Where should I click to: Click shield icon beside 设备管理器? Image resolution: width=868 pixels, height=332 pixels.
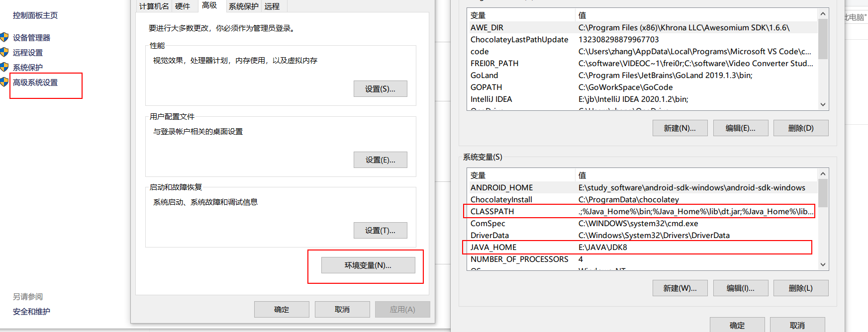[x=4, y=37]
